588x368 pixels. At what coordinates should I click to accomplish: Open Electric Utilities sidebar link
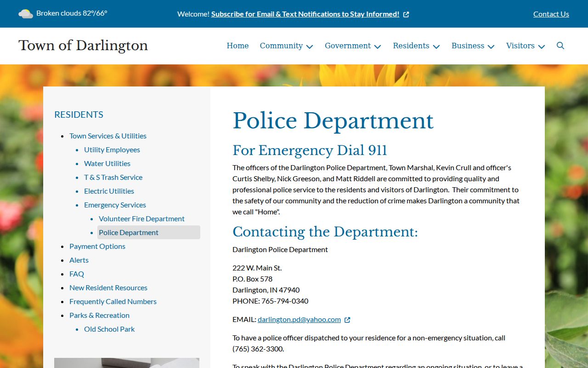(x=109, y=191)
